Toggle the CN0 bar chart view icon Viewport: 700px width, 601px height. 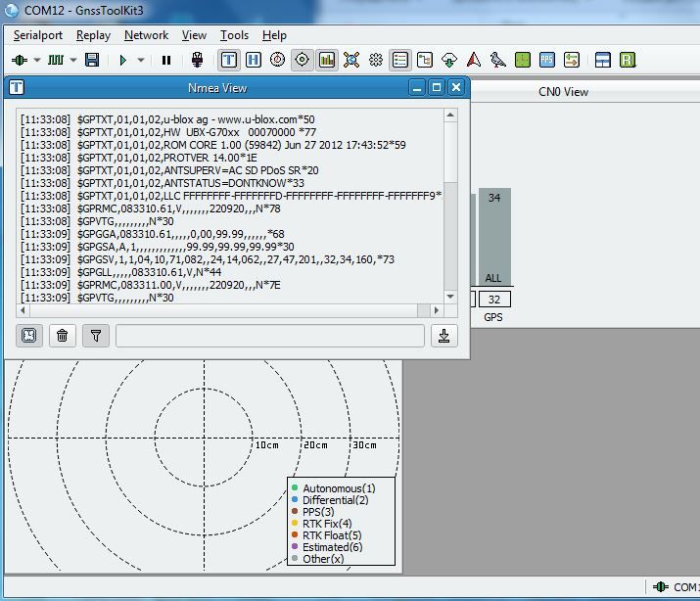tap(327, 60)
